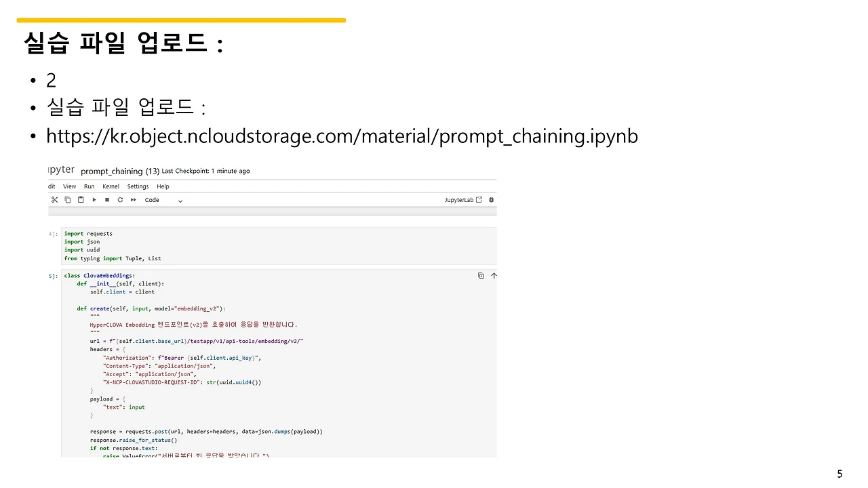Image resolution: width=868 pixels, height=488 pixels.
Task: Click the slide title '실습 파일 업로드 :'
Action: [x=123, y=43]
